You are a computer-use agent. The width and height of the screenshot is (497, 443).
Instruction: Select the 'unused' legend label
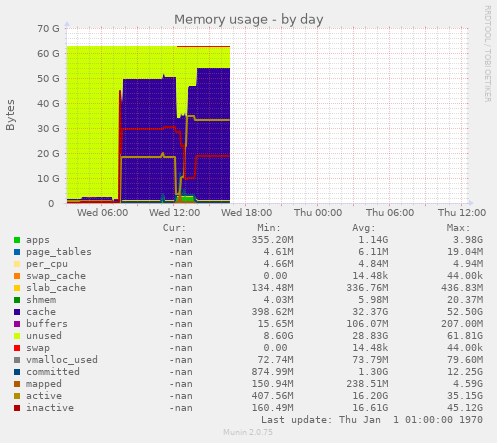pyautogui.click(x=44, y=336)
